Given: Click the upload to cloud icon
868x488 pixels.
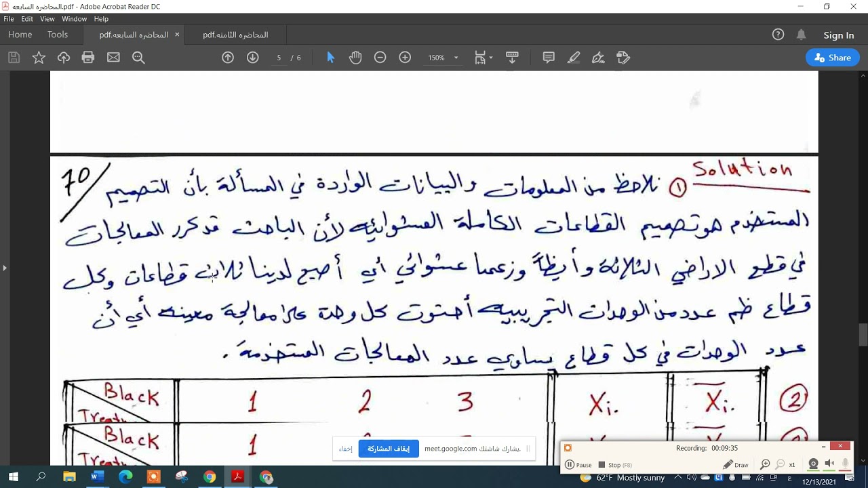Looking at the screenshot, I should [64, 58].
